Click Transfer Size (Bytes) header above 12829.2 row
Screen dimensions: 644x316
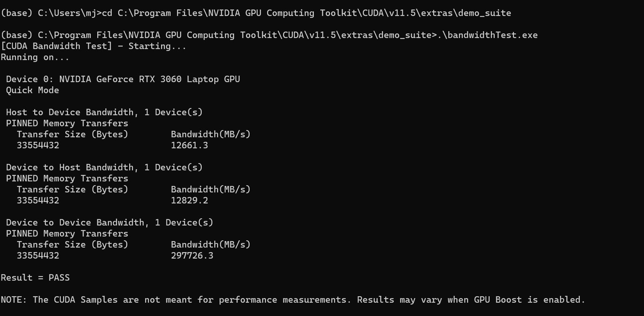72,190
